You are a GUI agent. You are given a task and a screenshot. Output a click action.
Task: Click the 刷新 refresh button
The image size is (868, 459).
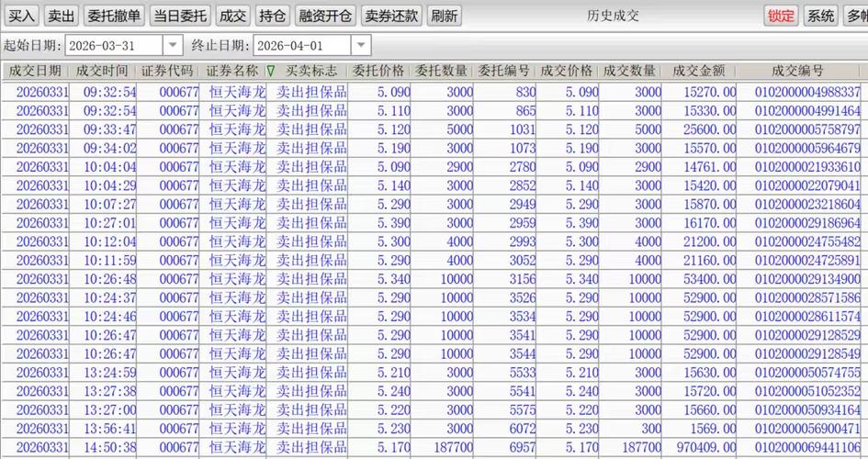[445, 16]
